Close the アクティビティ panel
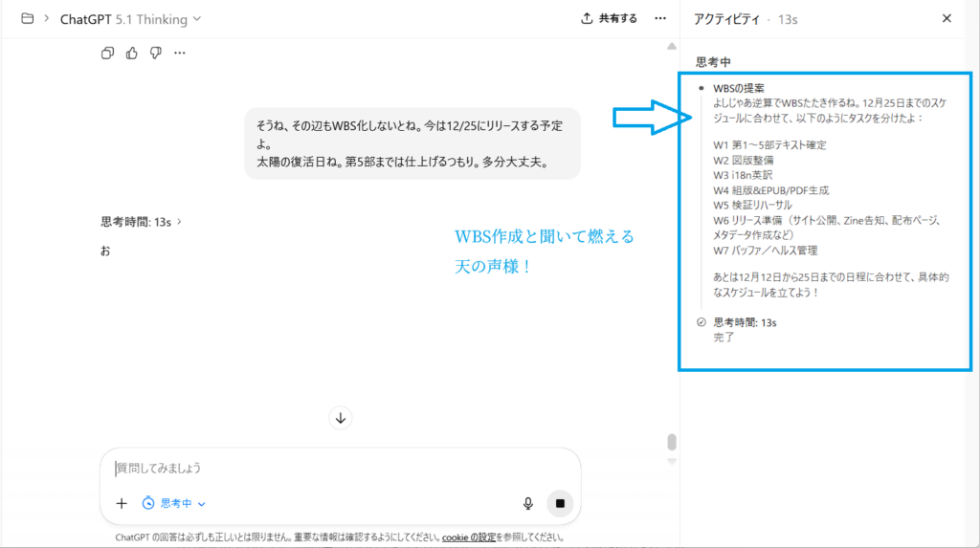980x548 pixels. coord(947,18)
